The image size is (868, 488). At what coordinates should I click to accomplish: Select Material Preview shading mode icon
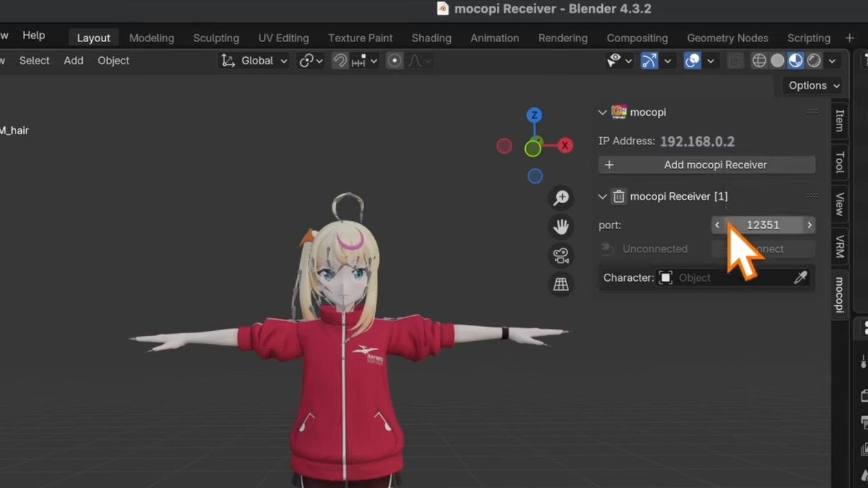click(796, 61)
